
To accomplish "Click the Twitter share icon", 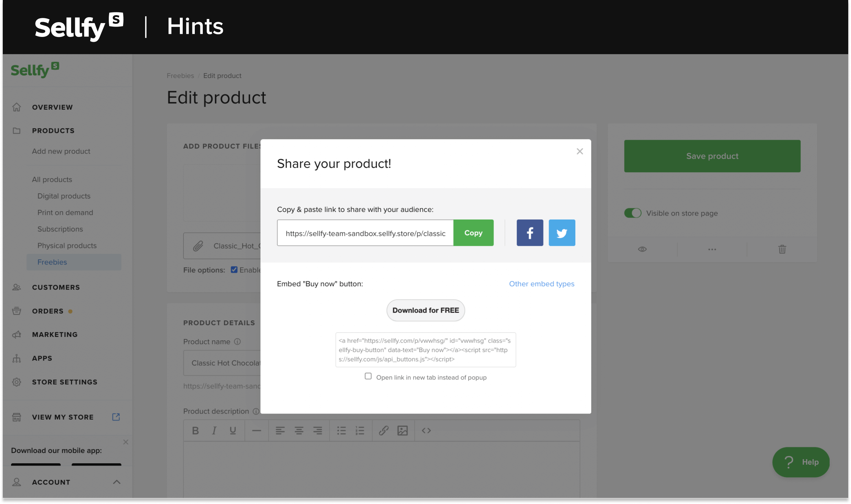I will tap(562, 233).
